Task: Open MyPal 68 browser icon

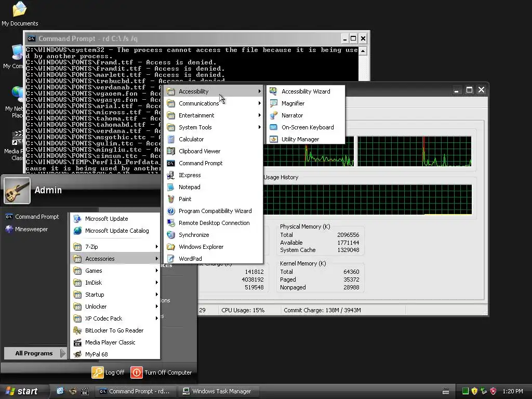Action: 77,354
